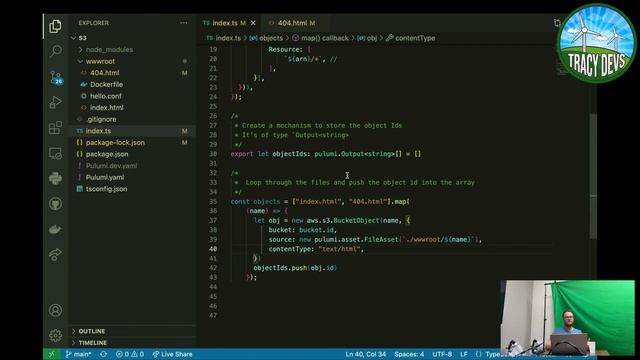Open tsconfig.json file

[x=106, y=189]
